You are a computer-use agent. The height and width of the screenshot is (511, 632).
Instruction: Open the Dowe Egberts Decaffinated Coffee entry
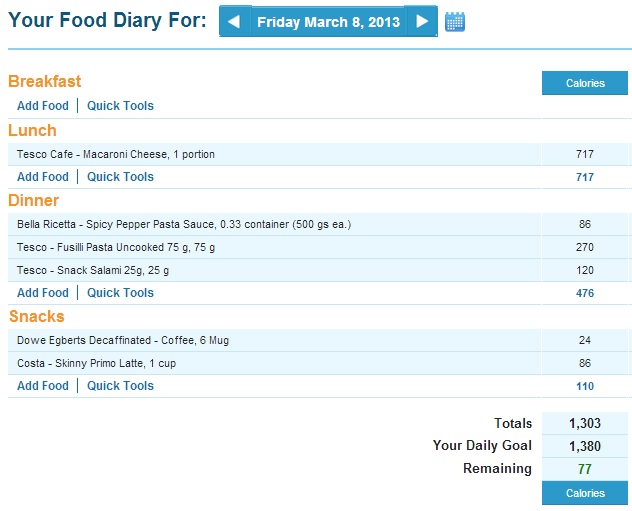coord(123,340)
